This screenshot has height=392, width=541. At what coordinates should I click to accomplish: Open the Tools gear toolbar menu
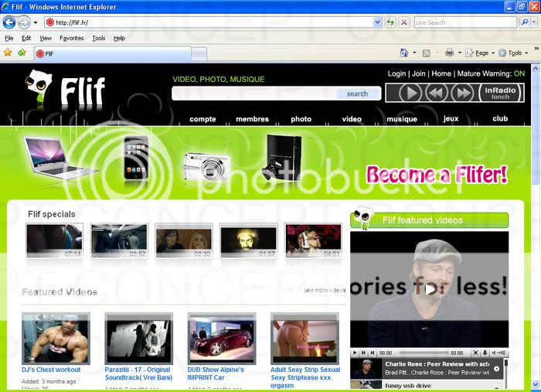tap(513, 53)
